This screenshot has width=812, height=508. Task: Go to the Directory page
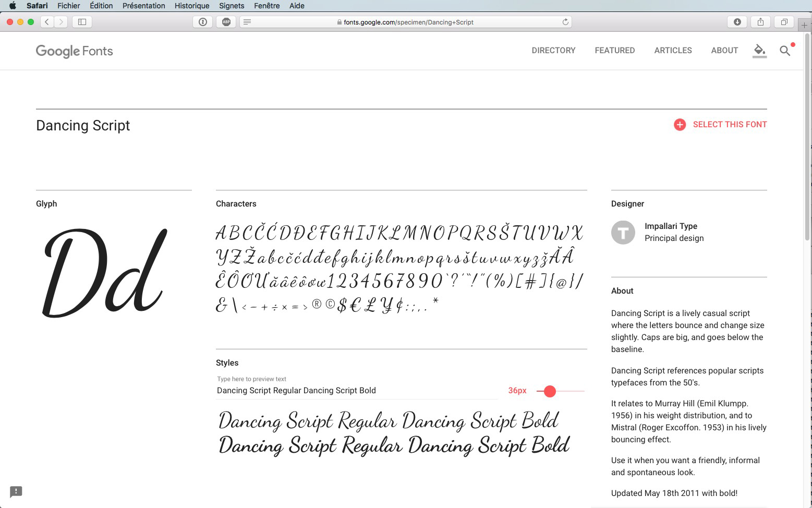(553, 50)
